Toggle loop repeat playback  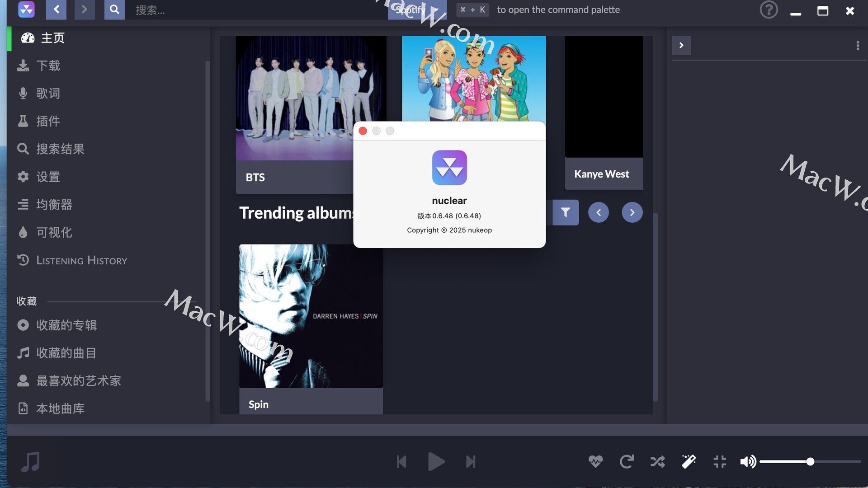point(627,462)
